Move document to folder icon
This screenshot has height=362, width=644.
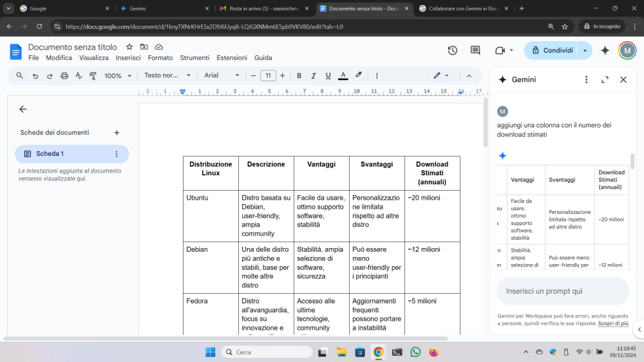tap(144, 47)
